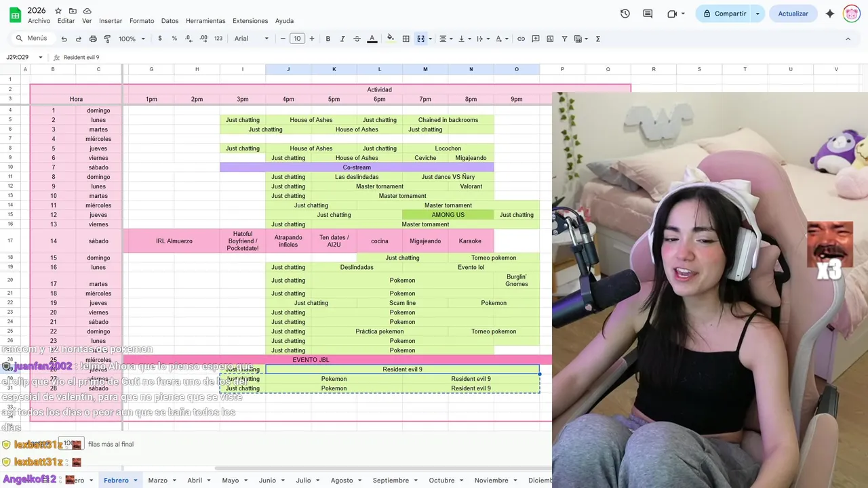Print the spreadsheet with printer icon
This screenshot has width=868, height=488.
[x=93, y=39]
